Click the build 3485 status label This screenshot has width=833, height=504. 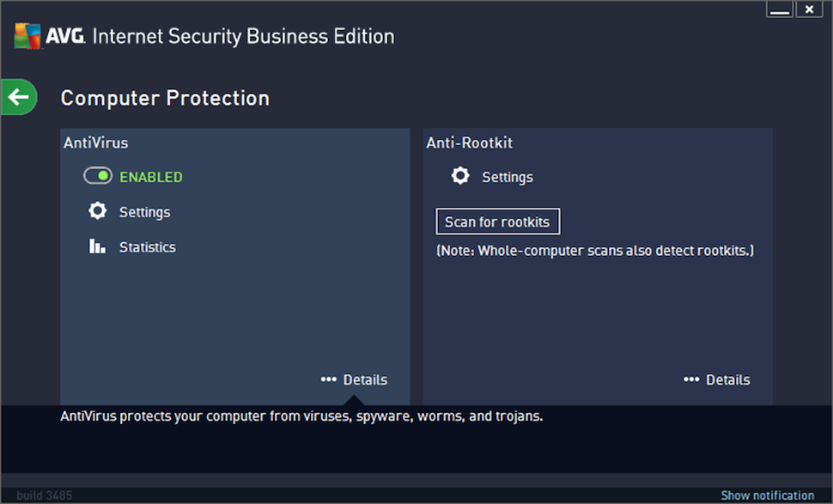(x=43, y=495)
